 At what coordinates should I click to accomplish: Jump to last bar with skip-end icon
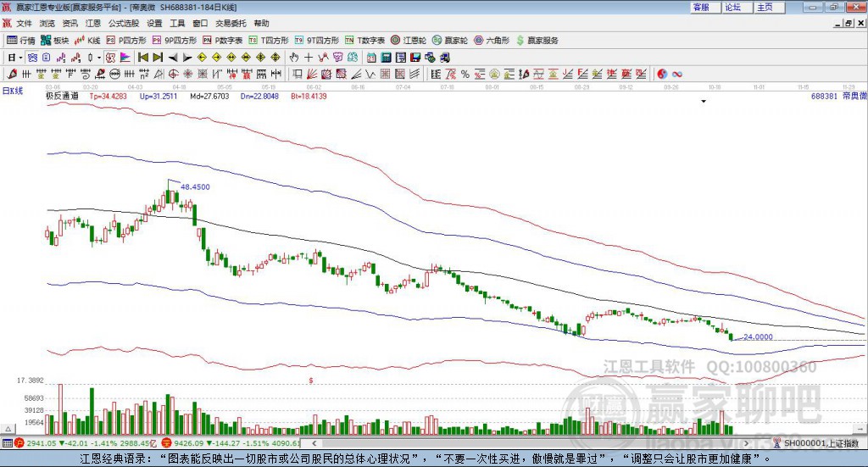158,58
